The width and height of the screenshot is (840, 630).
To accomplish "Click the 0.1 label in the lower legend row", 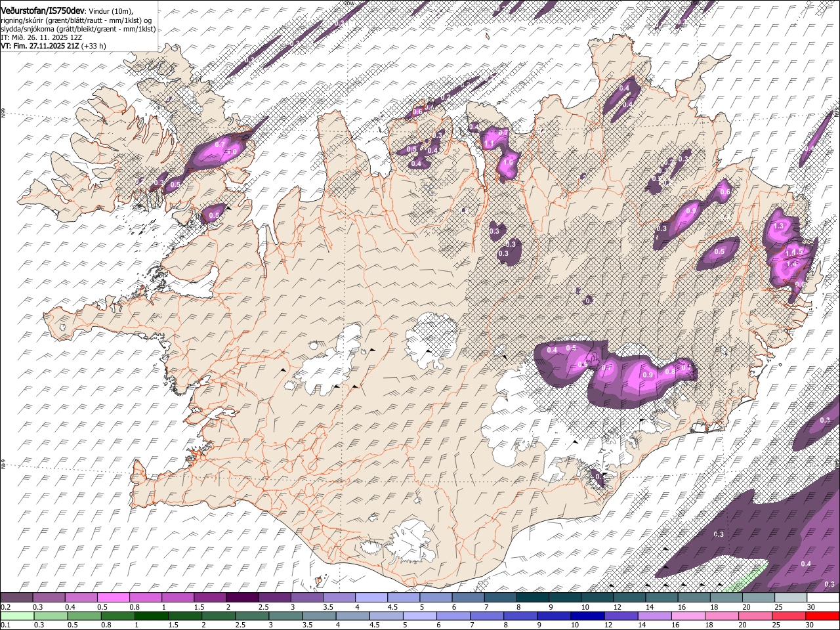I will pos(6,625).
